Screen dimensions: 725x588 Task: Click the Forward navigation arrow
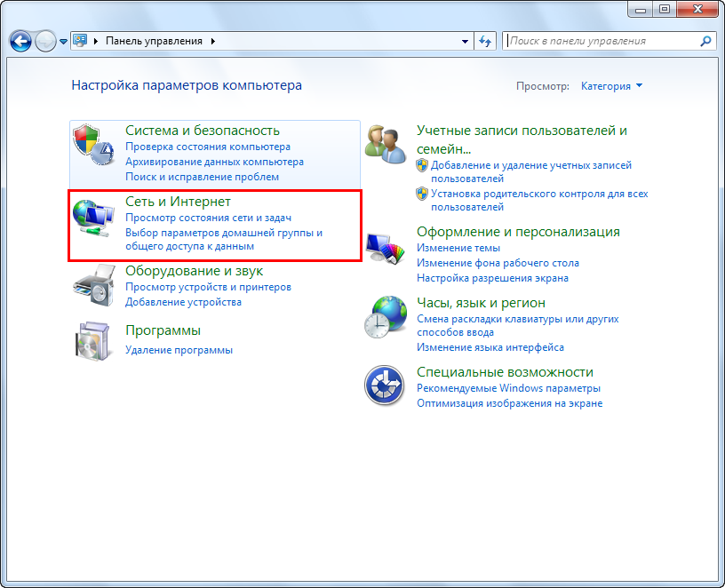[45, 41]
